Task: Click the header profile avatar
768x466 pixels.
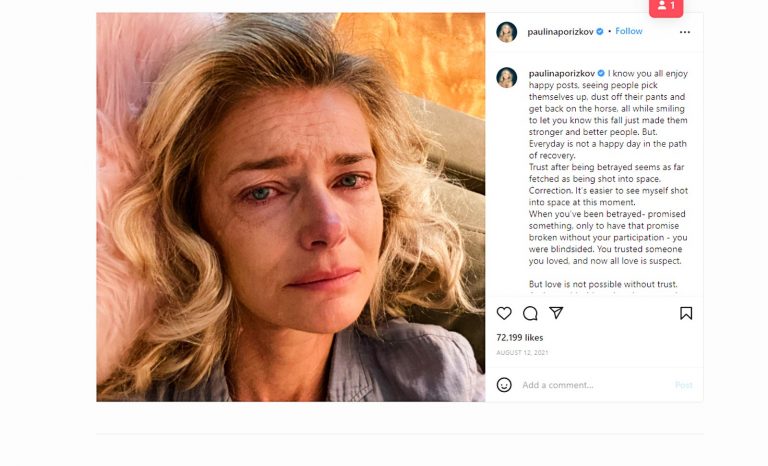Action: click(507, 32)
